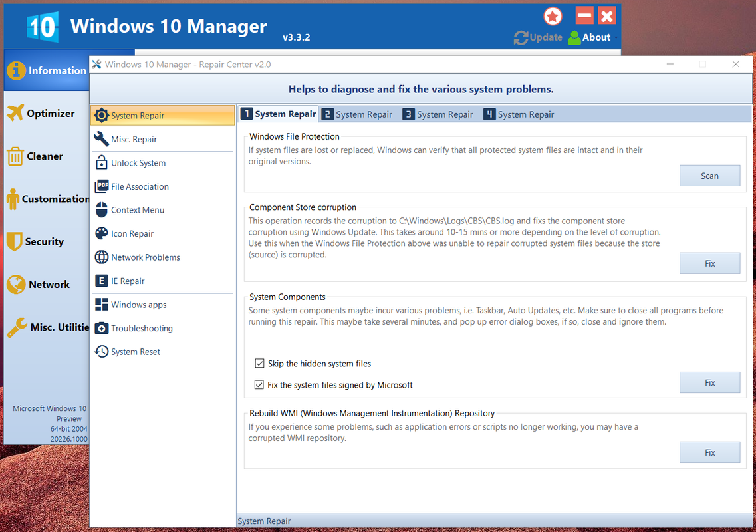Screen dimensions: 756x532
Task: Click the Update label in main window
Action: [546, 37]
